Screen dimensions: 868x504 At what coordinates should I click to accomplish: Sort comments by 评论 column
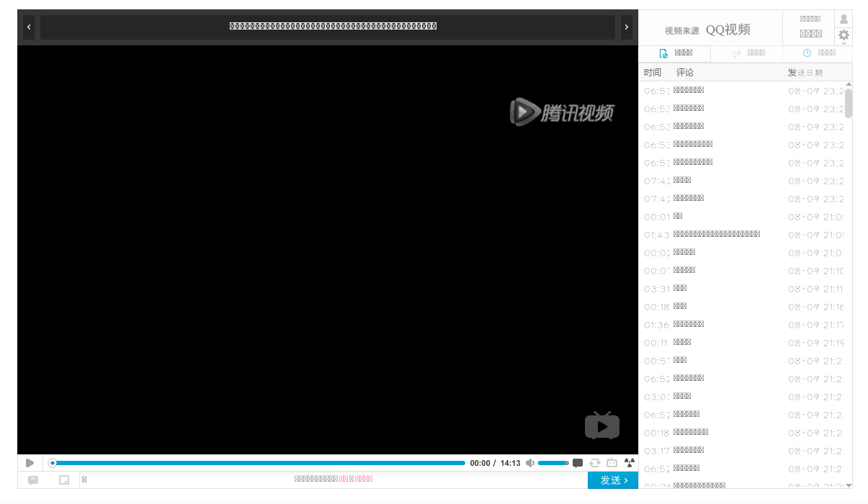pyautogui.click(x=685, y=73)
